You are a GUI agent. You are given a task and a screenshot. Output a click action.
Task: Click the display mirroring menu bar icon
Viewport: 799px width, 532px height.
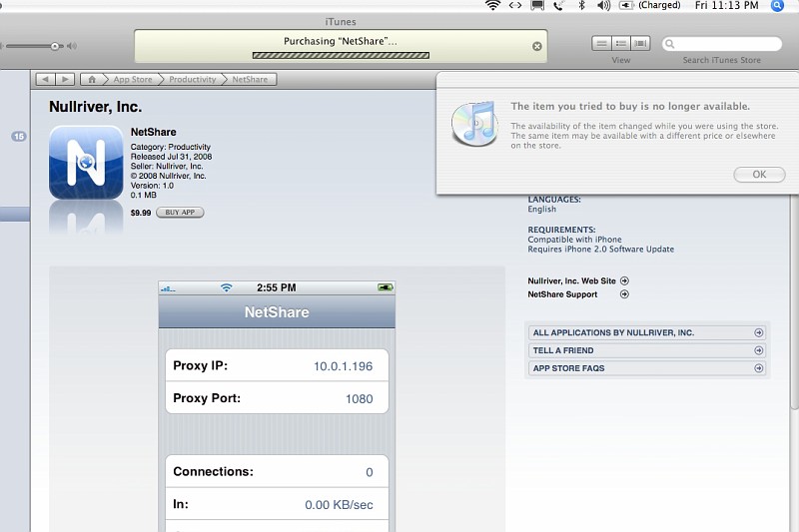(537, 6)
